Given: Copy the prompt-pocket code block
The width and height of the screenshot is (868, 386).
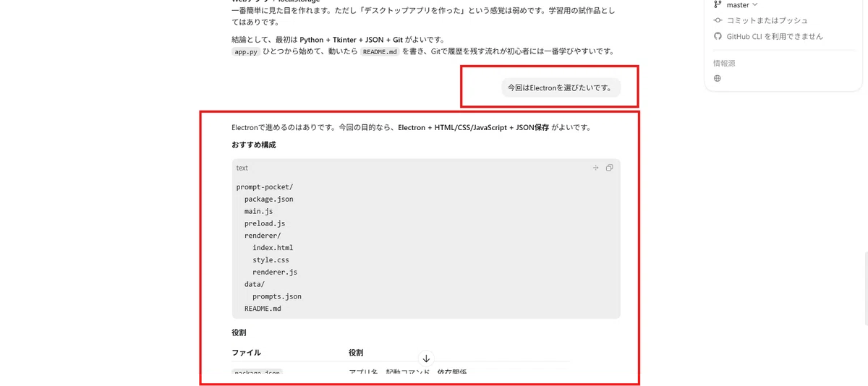Looking at the screenshot, I should (x=609, y=168).
